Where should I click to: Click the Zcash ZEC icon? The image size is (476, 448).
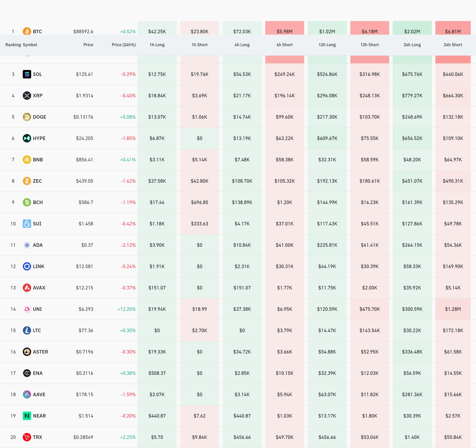coord(27,181)
